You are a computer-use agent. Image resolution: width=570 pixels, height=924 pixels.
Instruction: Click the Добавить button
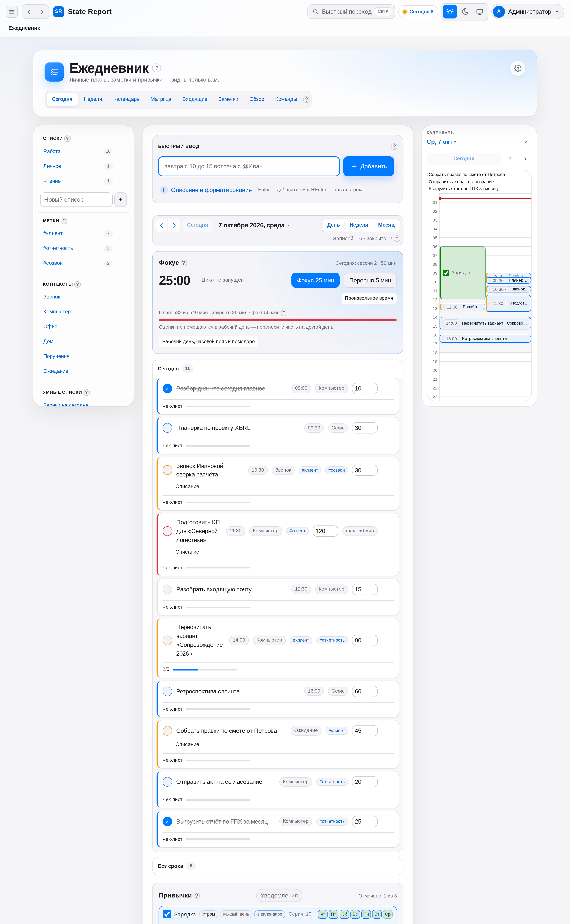tap(369, 166)
